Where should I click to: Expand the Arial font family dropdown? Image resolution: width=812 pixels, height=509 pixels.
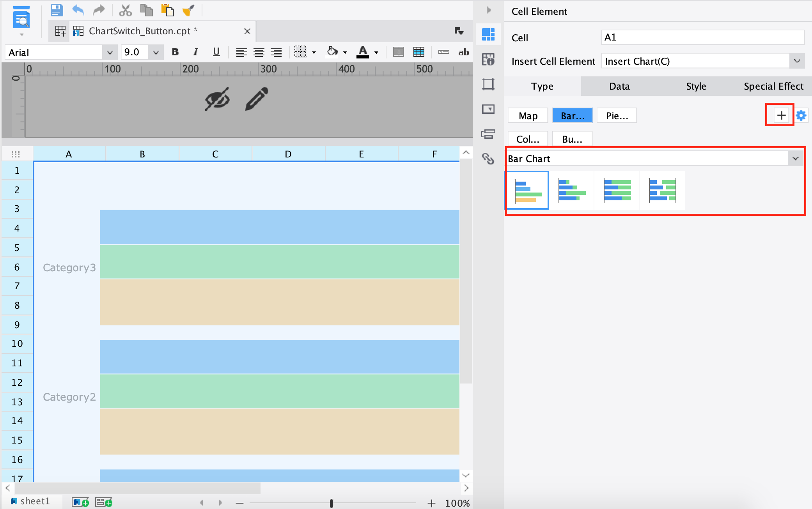click(110, 52)
